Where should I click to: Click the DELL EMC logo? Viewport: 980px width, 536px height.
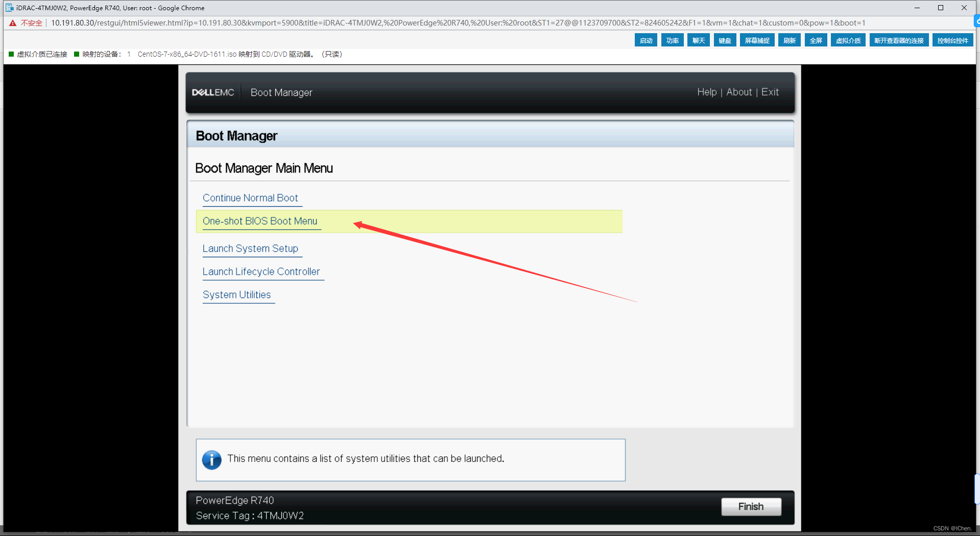pos(213,92)
